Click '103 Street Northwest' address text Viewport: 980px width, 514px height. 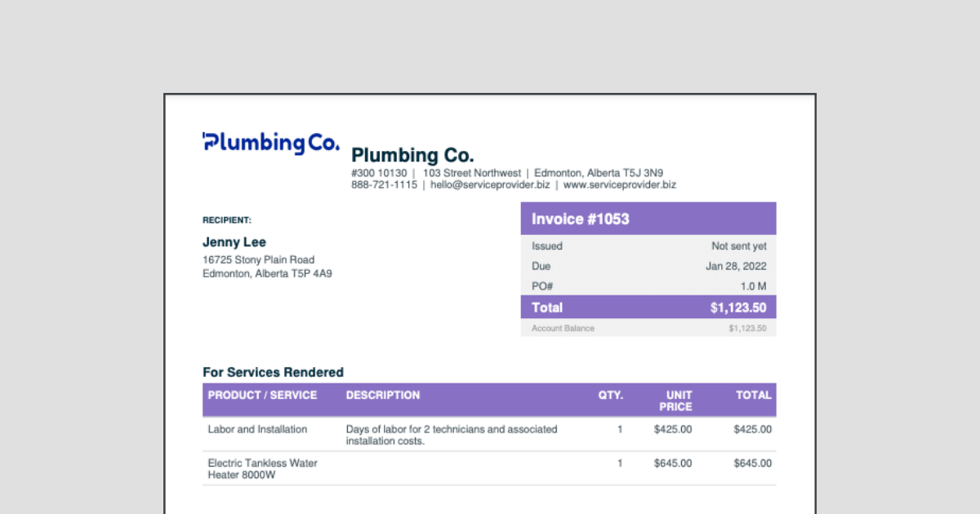(472, 173)
